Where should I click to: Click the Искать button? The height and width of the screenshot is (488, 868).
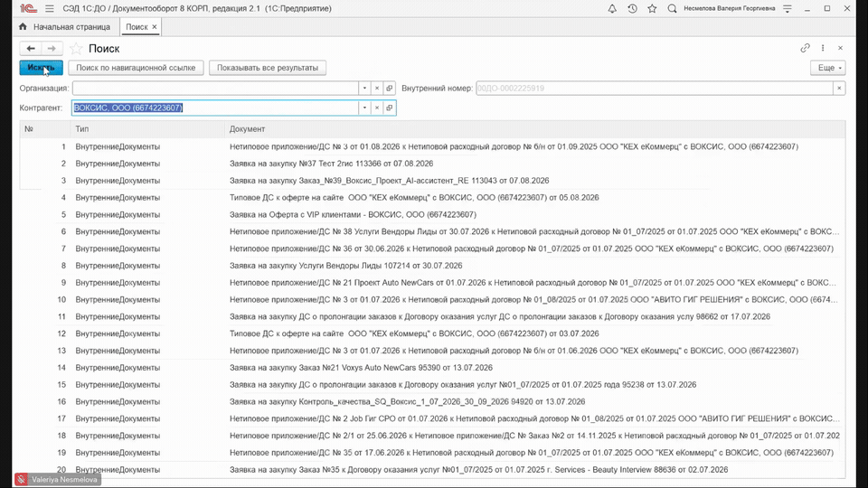pyautogui.click(x=41, y=68)
